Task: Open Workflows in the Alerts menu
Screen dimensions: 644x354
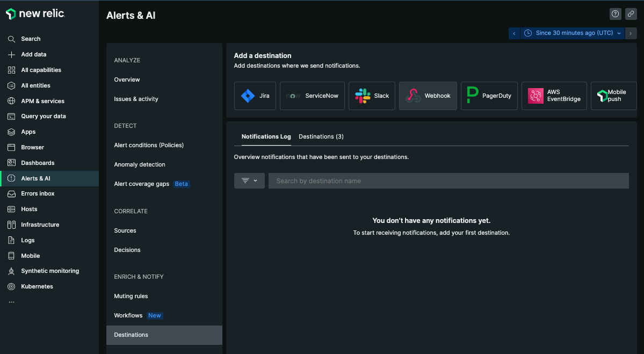Action: [128, 315]
